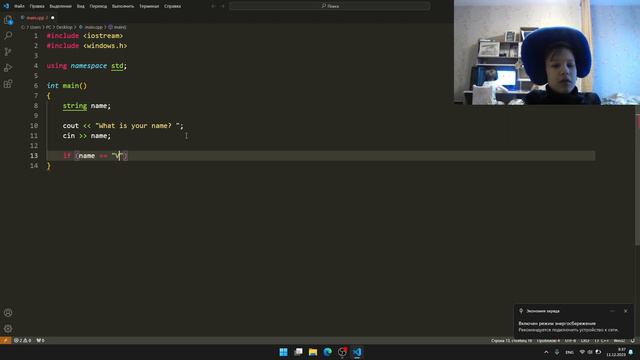Click the spaces indentation setting in the status bar
The height and width of the screenshot is (360, 640).
coord(548,340)
